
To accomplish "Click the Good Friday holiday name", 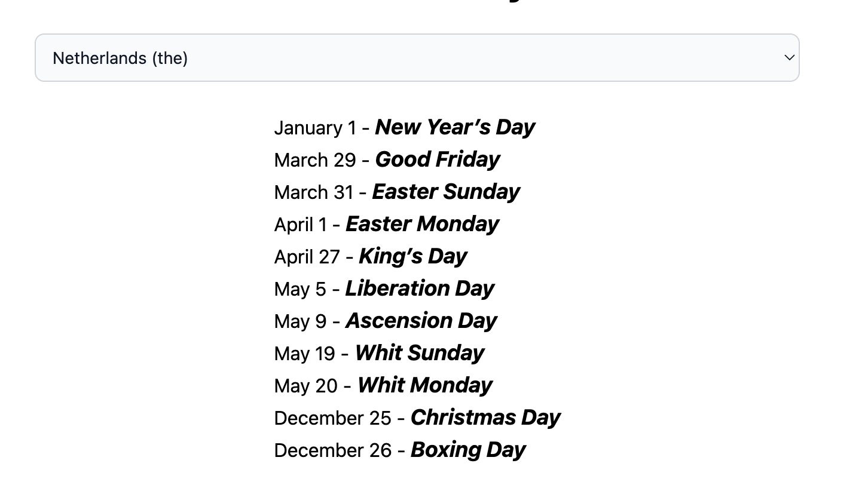I will [x=438, y=159].
